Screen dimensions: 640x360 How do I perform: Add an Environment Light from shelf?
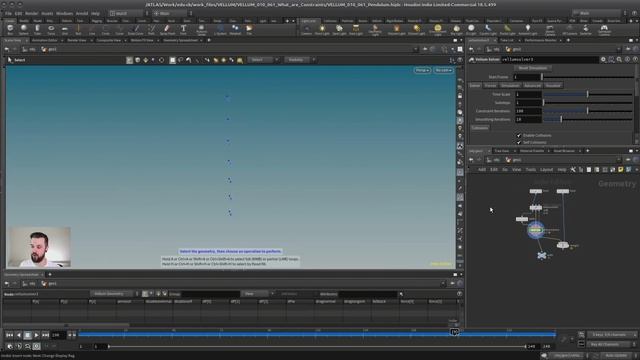pos(438,30)
